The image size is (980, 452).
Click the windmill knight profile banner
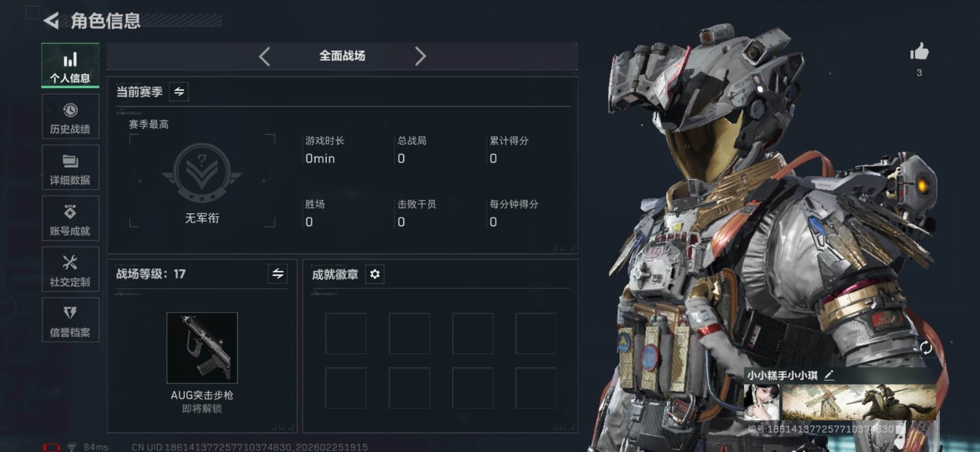click(x=860, y=402)
